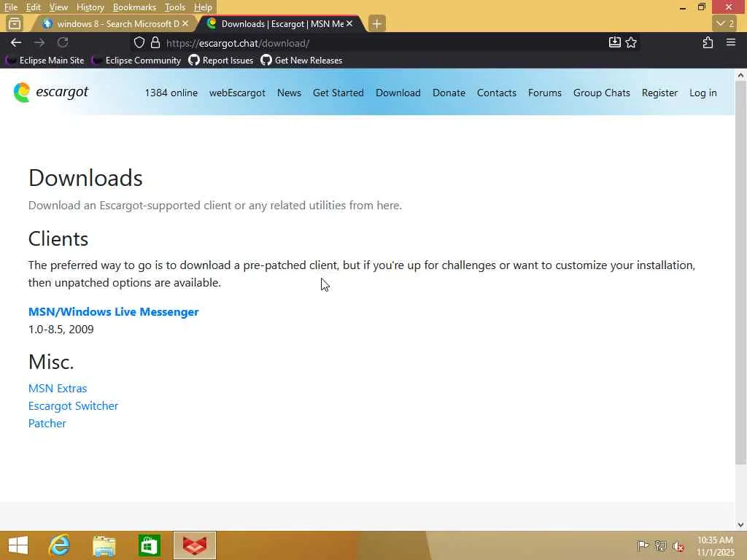Image resolution: width=747 pixels, height=560 pixels.
Task: Click the padlock site info icon
Action: coord(155,43)
